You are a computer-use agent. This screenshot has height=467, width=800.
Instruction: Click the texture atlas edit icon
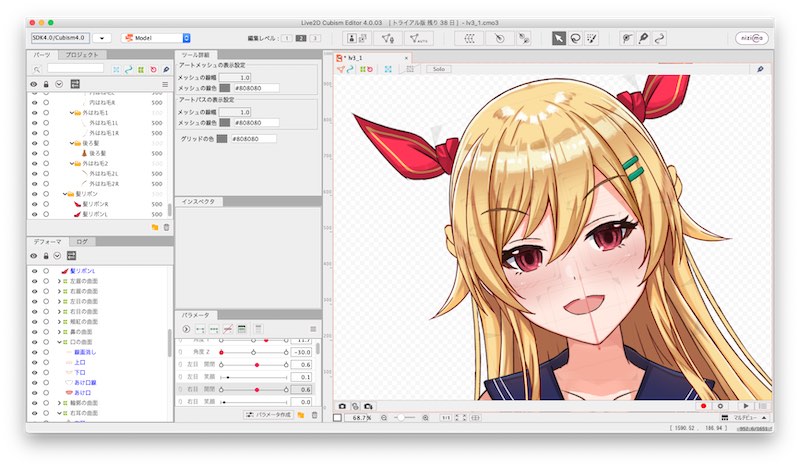pos(357,38)
